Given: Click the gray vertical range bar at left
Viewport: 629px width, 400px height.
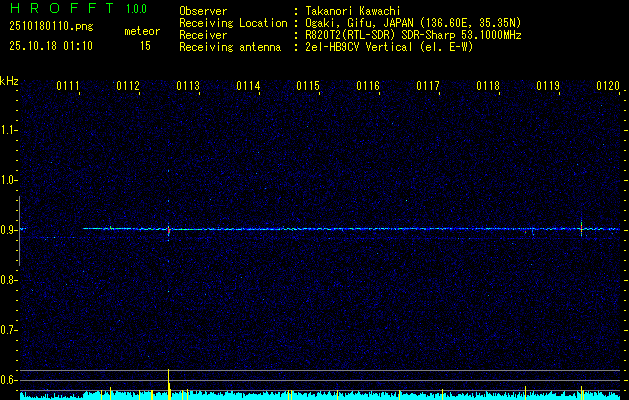Looking at the screenshot, I should click(x=19, y=231).
